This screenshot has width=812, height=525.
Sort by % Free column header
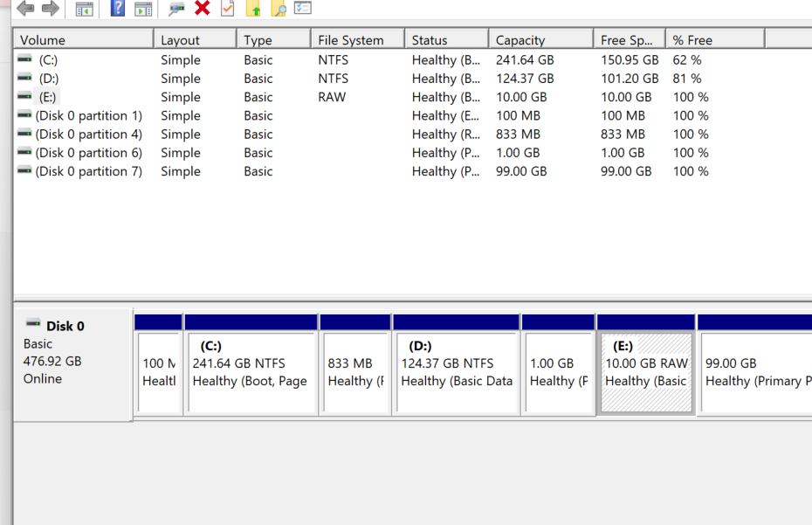tap(713, 40)
